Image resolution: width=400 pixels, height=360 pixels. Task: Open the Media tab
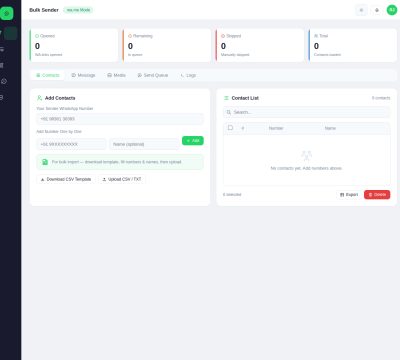point(116,75)
